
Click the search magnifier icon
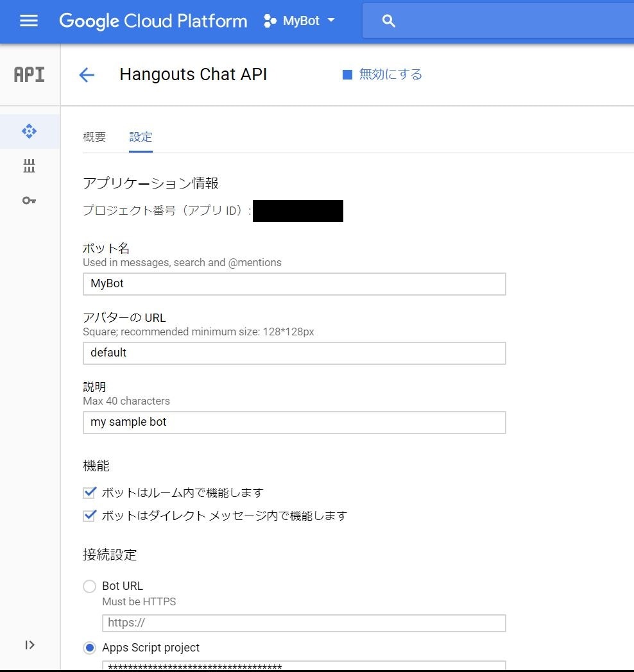[389, 21]
